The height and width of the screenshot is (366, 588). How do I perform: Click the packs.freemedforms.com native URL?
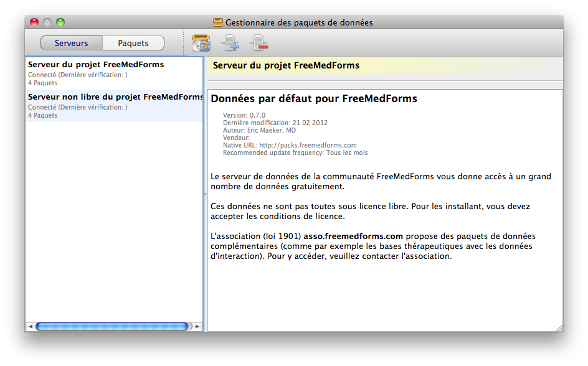coord(308,146)
